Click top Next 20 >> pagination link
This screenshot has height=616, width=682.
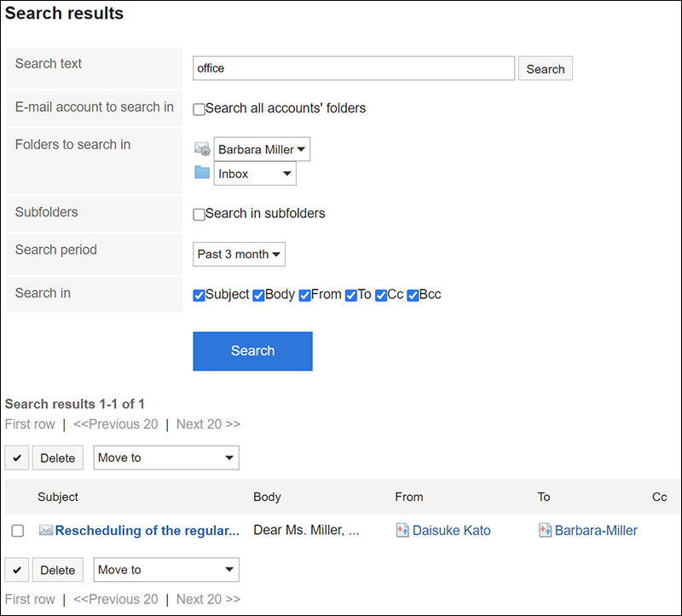click(x=208, y=423)
